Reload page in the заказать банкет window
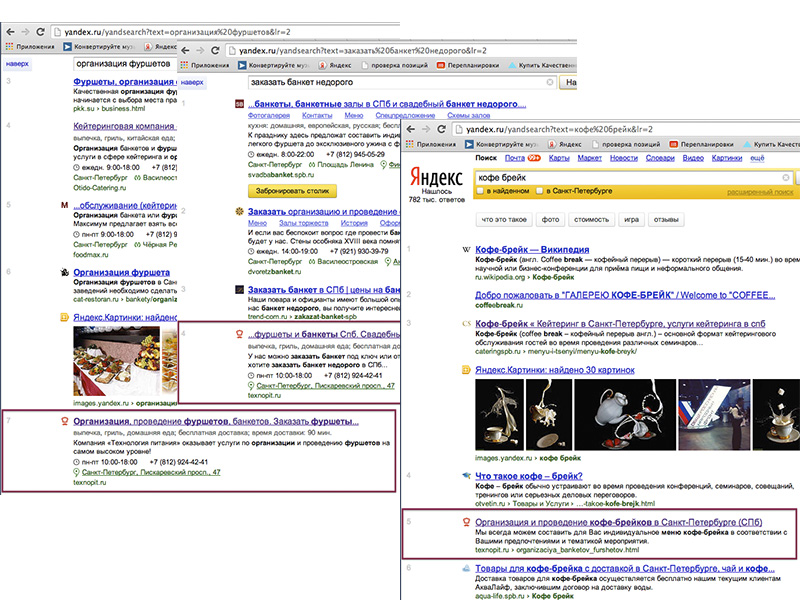 coord(215,51)
